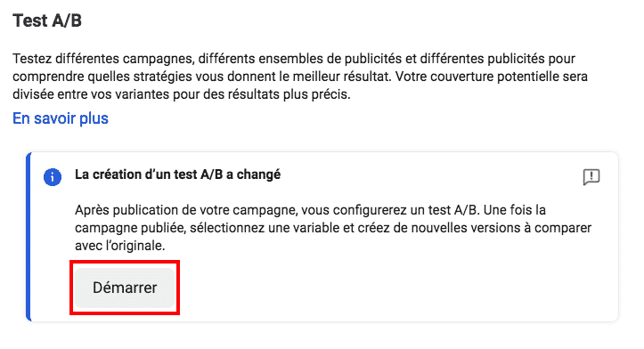Select the Test A/B heading
The height and width of the screenshot is (349, 644).
(47, 20)
